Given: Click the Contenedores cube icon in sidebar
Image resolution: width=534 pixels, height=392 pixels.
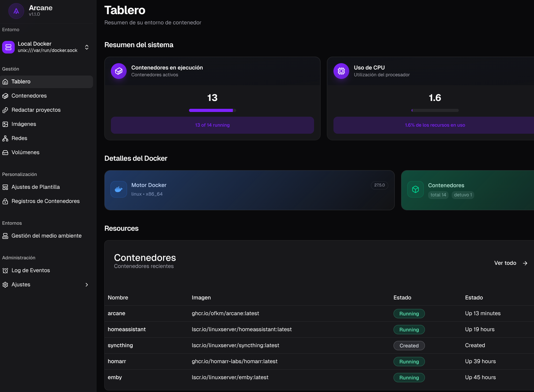Looking at the screenshot, I should click(5, 96).
